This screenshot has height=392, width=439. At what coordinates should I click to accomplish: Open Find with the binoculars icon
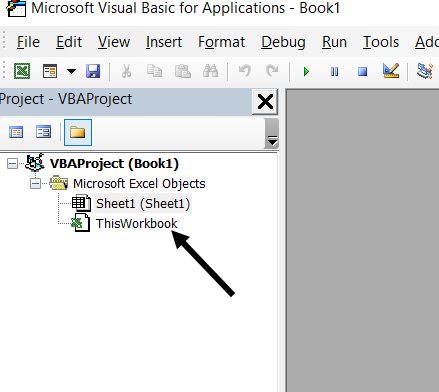pos(210,71)
